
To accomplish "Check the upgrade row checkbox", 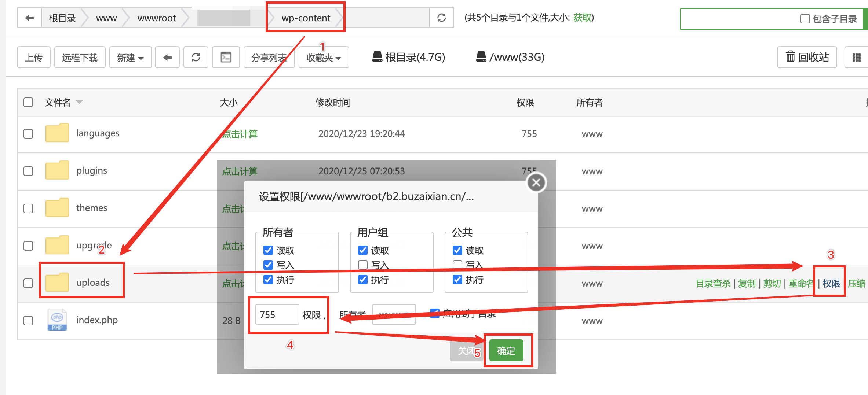I will pos(28,246).
